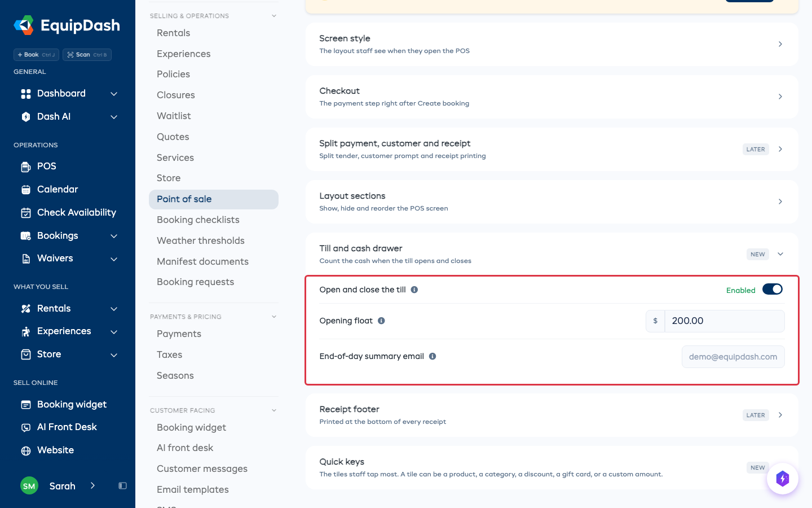Click the EquipDash logo icon

(x=24, y=25)
